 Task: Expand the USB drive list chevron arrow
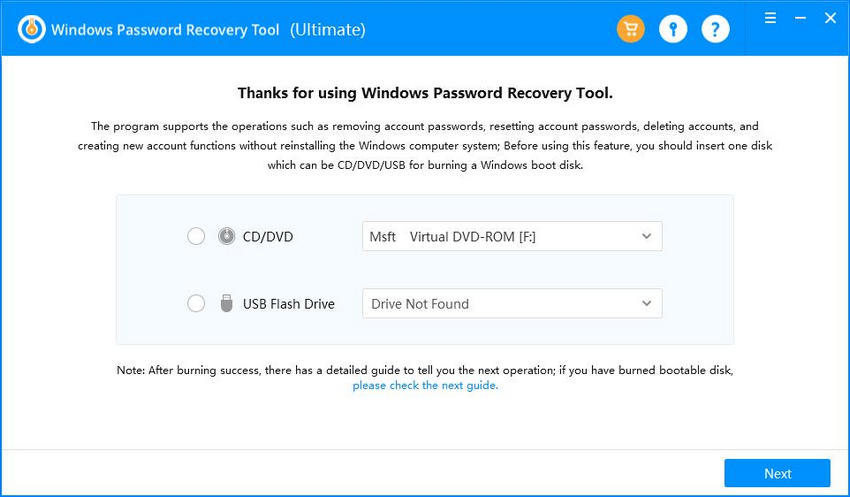point(646,304)
